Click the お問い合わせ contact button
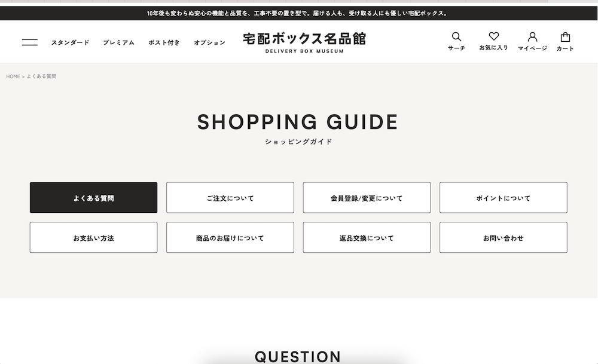598x364 pixels. 503,237
